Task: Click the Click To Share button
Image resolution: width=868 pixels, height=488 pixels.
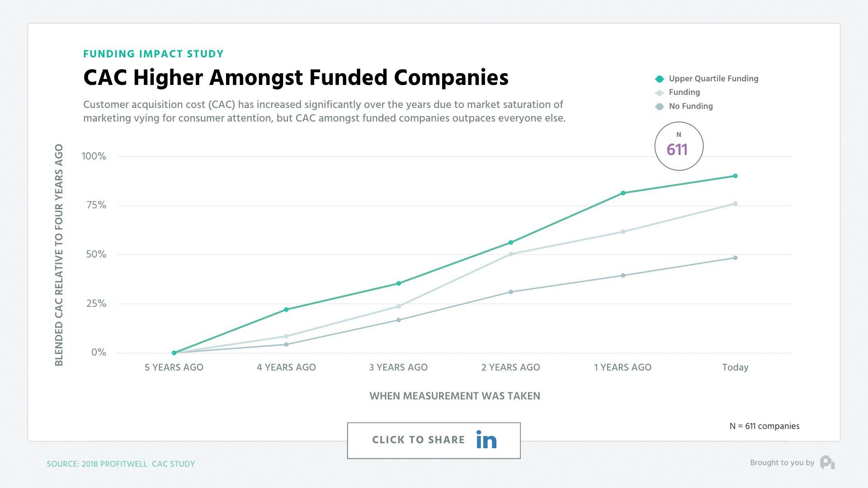Action: (434, 440)
